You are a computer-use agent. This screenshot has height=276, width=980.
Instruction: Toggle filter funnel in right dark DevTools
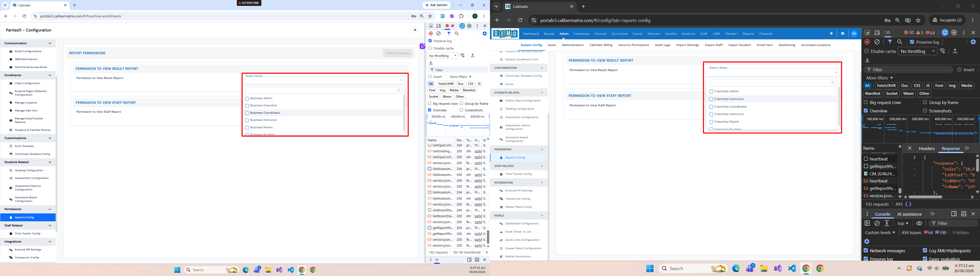tap(890, 42)
